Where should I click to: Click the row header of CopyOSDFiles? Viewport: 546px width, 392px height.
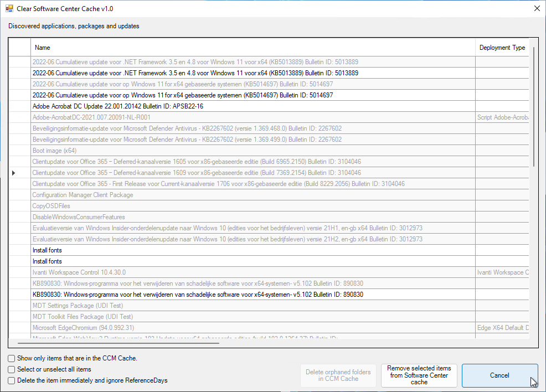click(19, 206)
